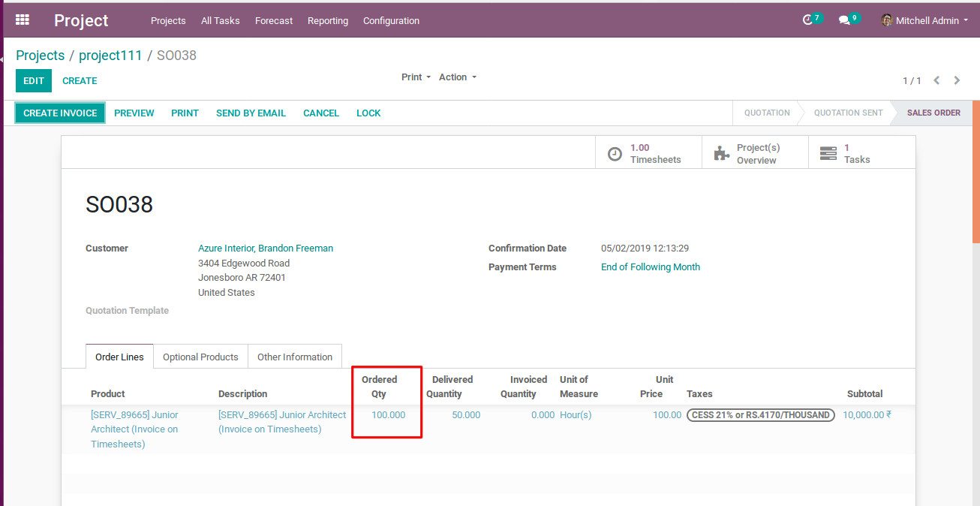Image resolution: width=980 pixels, height=506 pixels.
Task: Go to previous record arrow
Action: click(936, 80)
